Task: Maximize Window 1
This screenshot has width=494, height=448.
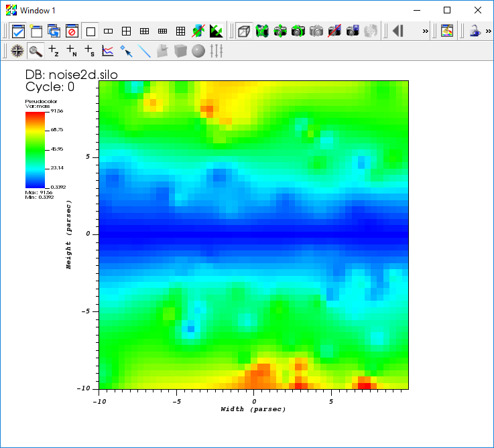Action: pyautogui.click(x=446, y=10)
